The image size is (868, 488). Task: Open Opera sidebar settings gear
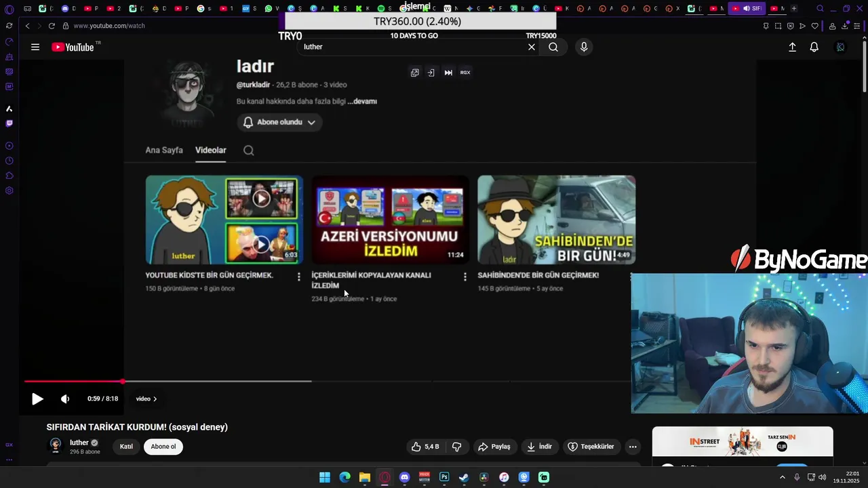[9, 190]
